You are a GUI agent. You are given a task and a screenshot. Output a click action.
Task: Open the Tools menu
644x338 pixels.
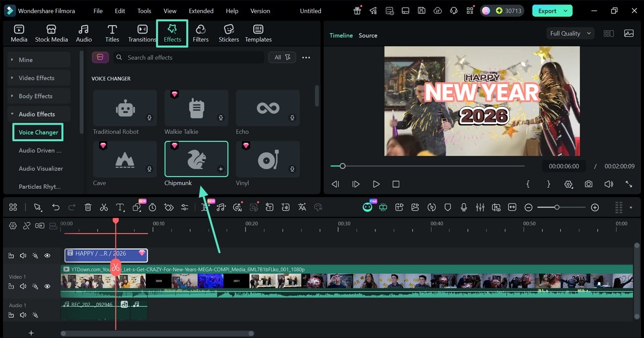point(144,11)
